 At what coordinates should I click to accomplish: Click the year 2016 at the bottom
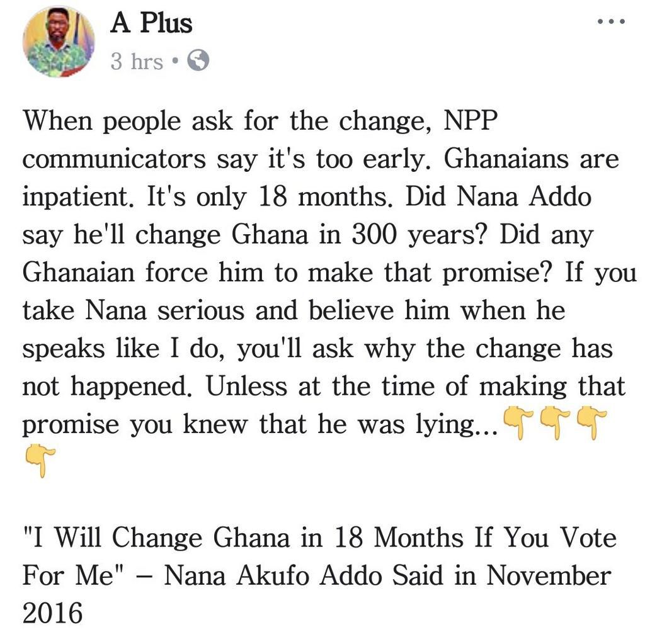click(x=52, y=614)
